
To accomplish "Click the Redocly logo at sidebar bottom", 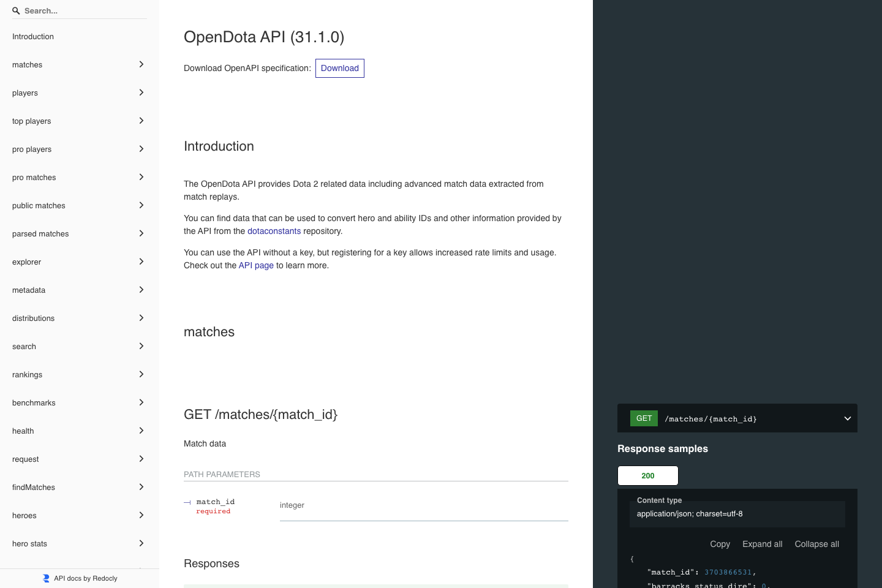I will pos(45,578).
